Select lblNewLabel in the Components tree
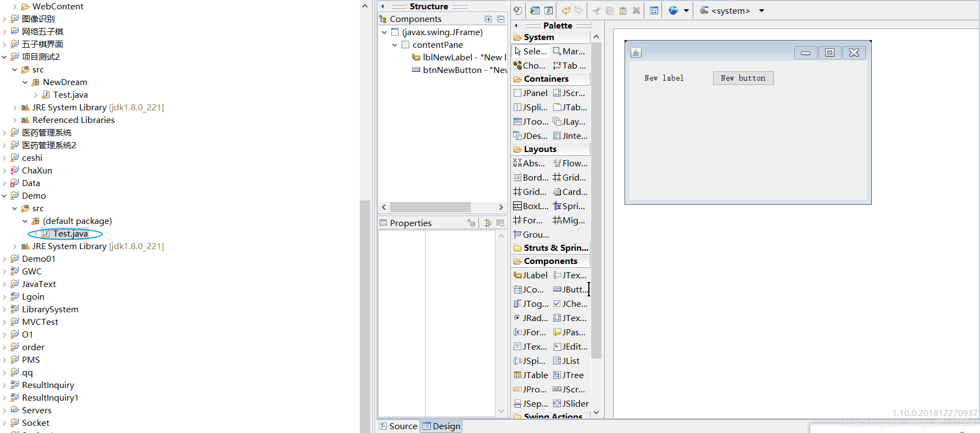The height and width of the screenshot is (433, 980). pos(459,57)
